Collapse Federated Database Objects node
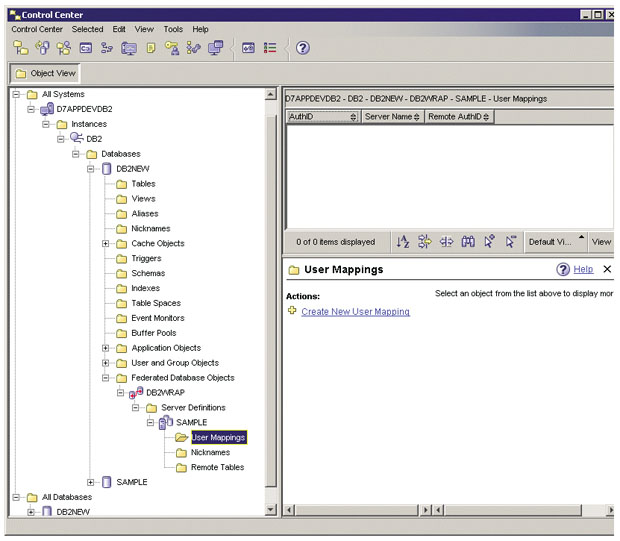 tap(106, 378)
